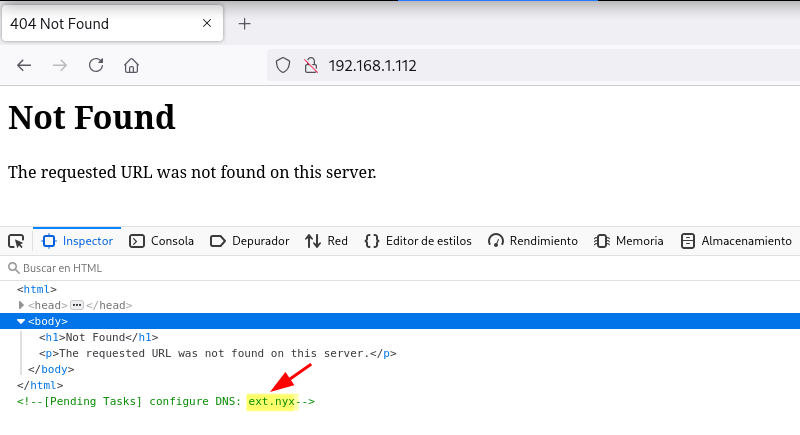Open a new browser tab
Image resolution: width=800 pixels, height=435 pixels.
click(x=244, y=24)
